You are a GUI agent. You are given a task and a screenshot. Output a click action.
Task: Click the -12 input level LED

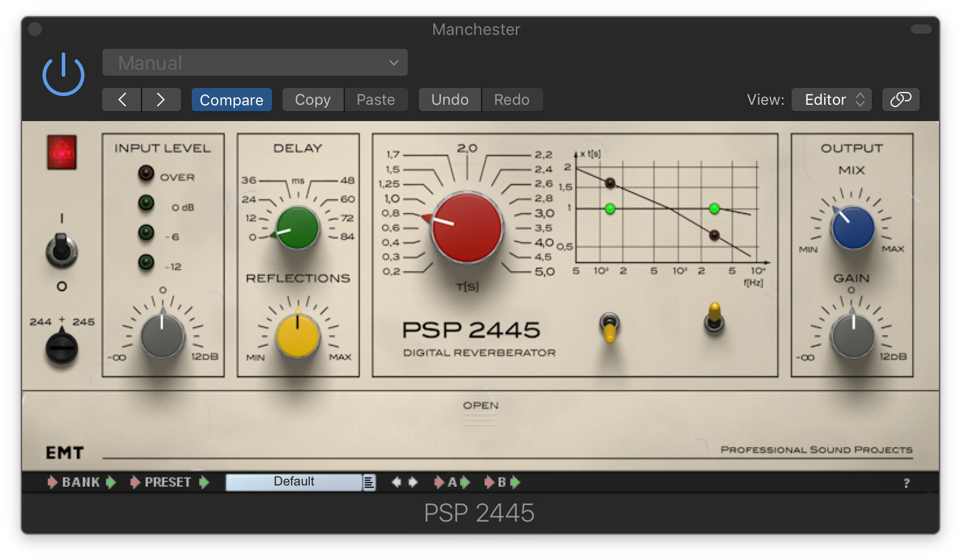coord(146,262)
